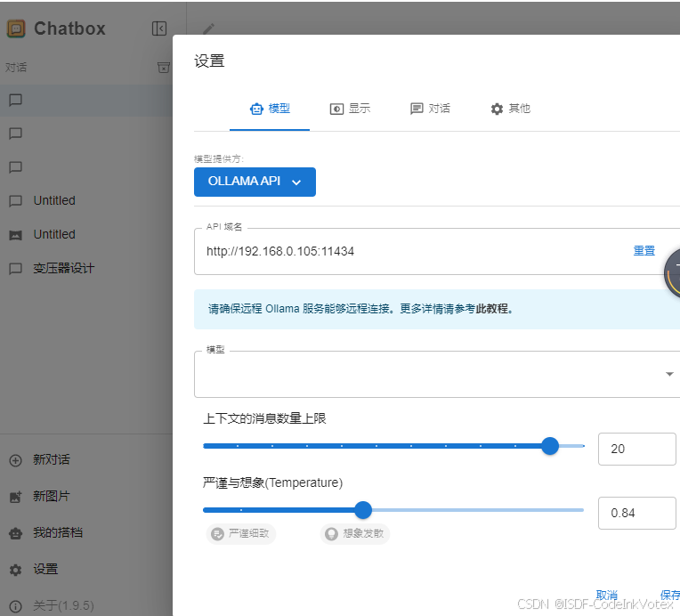Click the Temperature slider handle
The width and height of the screenshot is (680, 616).
[363, 510]
